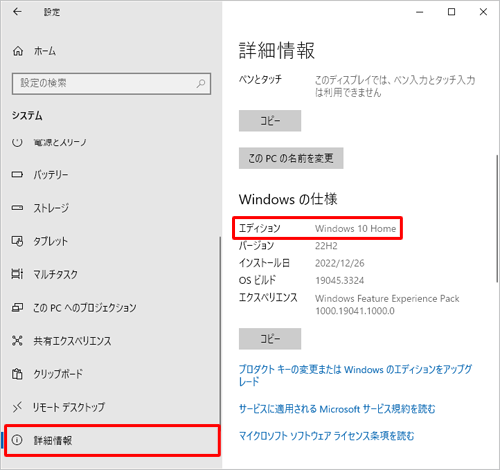Click the システム section header

tap(27, 116)
